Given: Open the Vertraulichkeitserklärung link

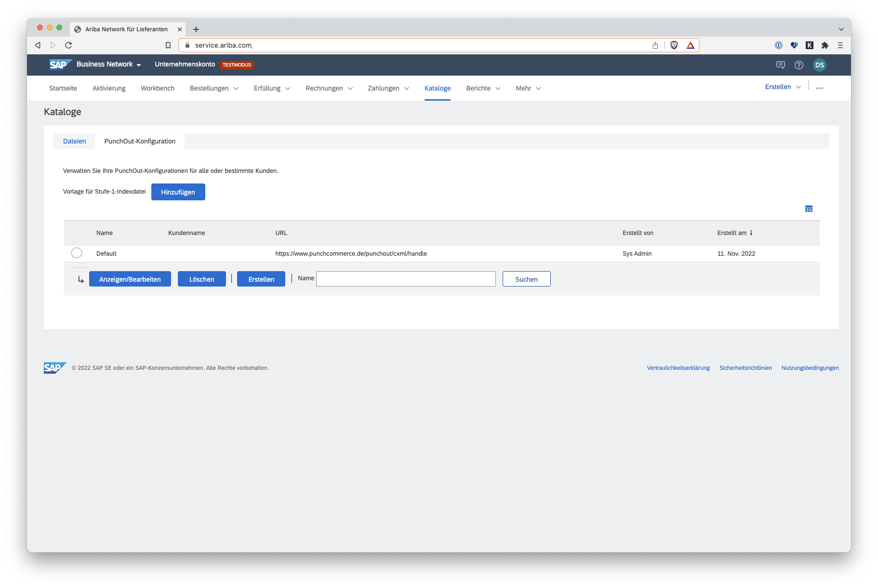Looking at the screenshot, I should pos(678,368).
